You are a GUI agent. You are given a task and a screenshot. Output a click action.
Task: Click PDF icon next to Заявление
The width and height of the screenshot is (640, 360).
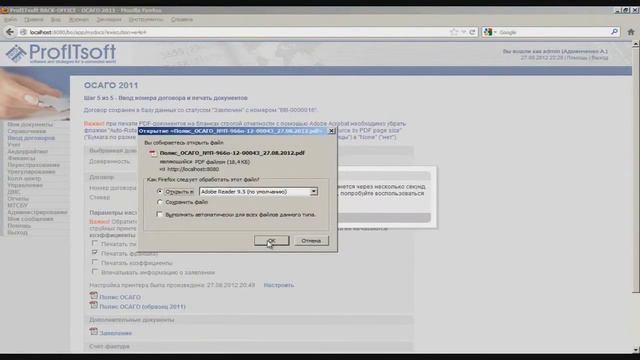coord(93,332)
